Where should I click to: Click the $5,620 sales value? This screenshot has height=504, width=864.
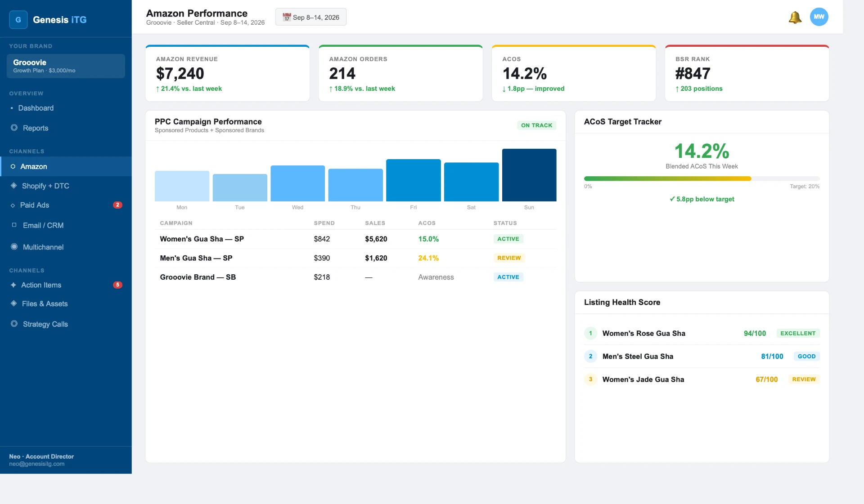click(x=376, y=239)
